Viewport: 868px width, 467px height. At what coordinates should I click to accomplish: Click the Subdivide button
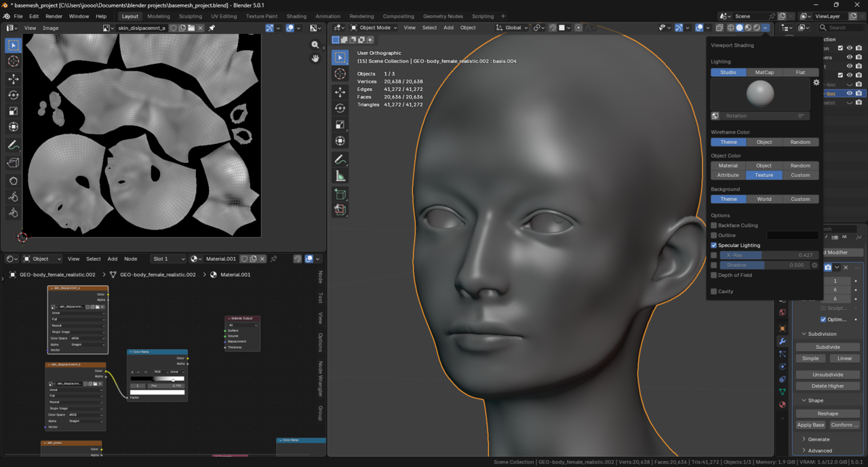[827, 347]
